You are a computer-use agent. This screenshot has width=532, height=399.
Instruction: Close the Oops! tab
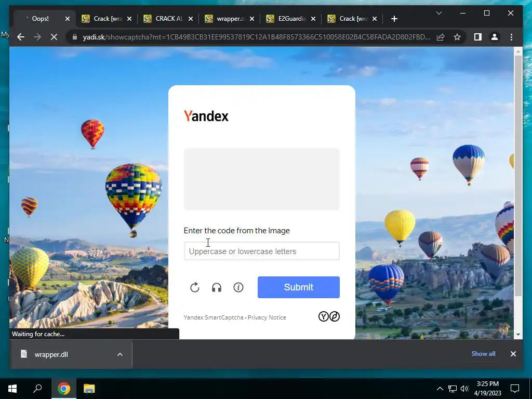pos(67,19)
